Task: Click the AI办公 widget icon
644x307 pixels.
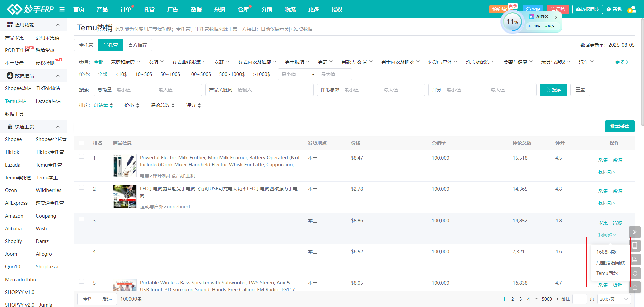Action: point(532,17)
